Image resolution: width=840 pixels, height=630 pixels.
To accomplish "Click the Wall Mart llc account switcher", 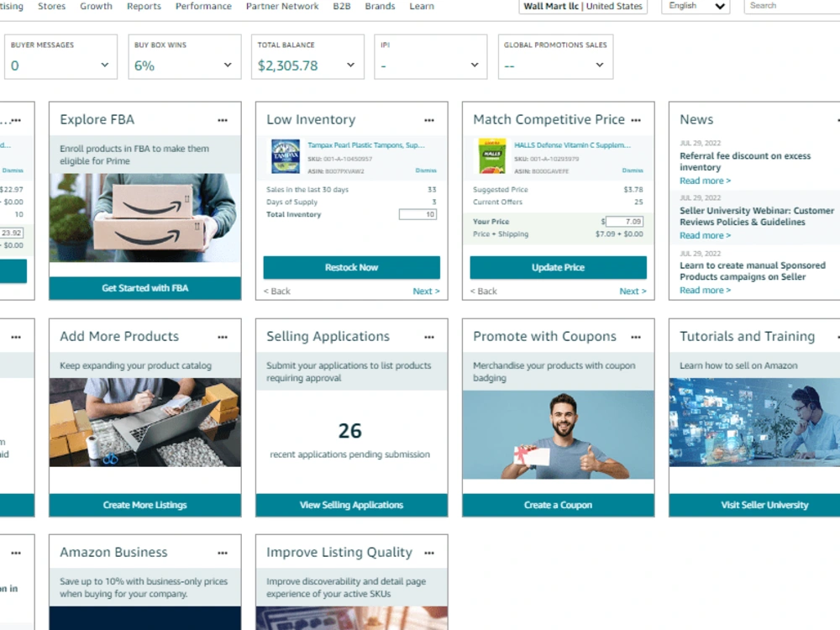I will [583, 7].
